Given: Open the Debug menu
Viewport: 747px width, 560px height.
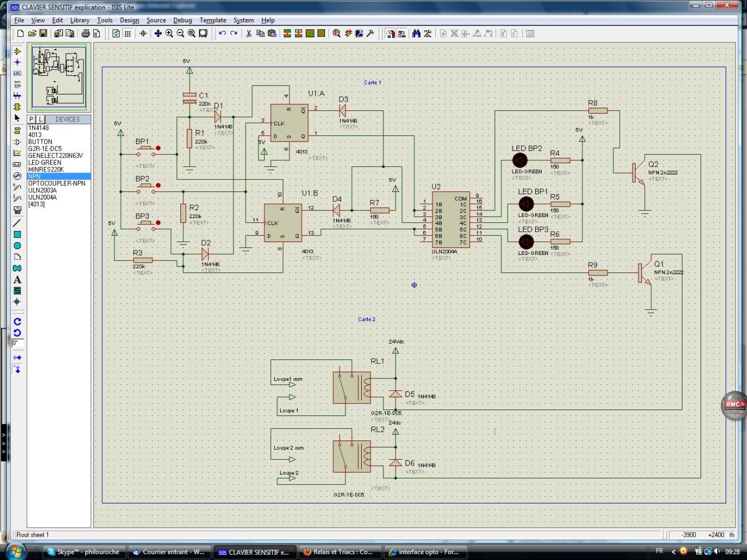Looking at the screenshot, I should [182, 20].
